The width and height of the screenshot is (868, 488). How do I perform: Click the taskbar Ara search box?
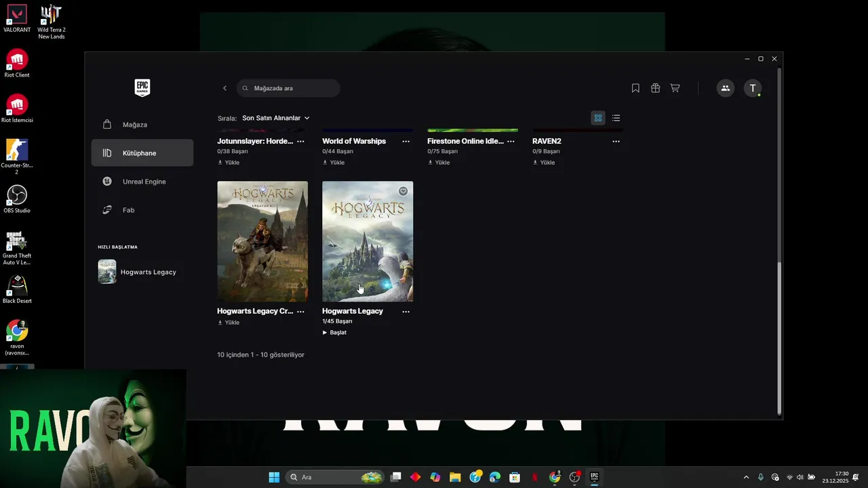(x=335, y=477)
